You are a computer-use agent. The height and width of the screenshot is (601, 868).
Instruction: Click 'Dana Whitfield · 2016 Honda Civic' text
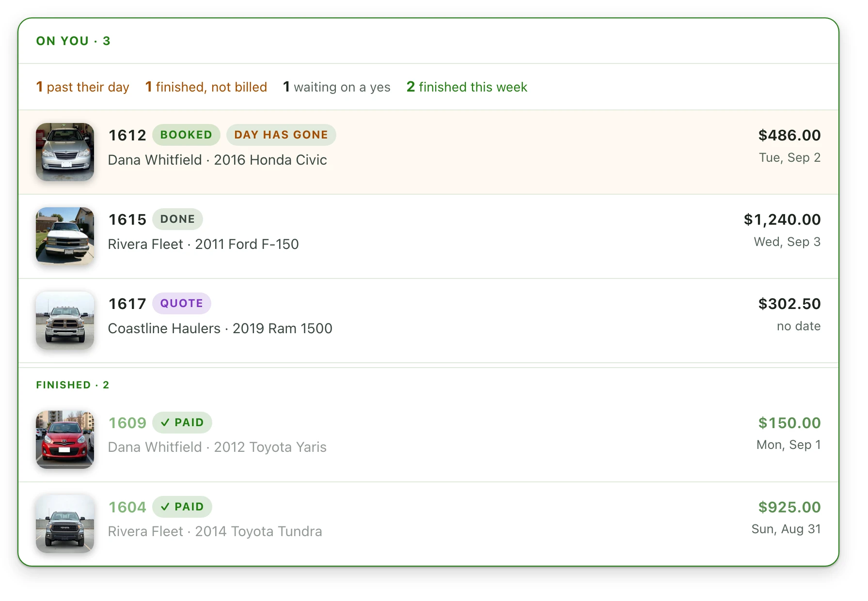click(218, 160)
